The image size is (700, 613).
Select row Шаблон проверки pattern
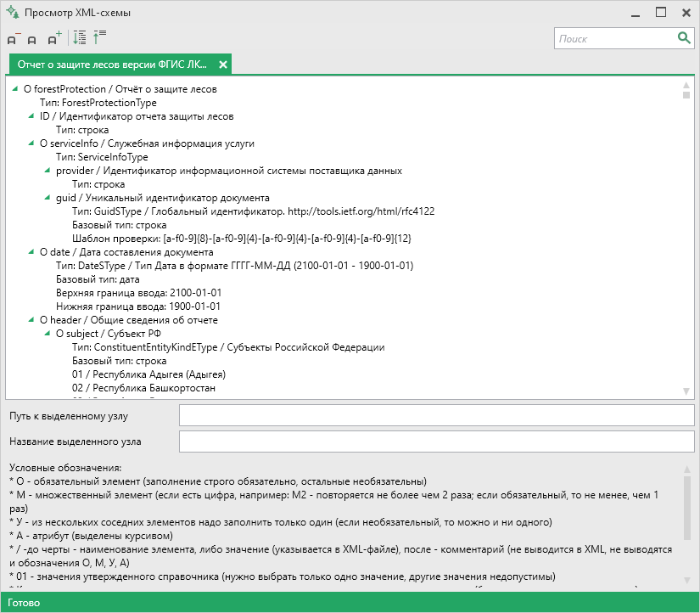(242, 239)
